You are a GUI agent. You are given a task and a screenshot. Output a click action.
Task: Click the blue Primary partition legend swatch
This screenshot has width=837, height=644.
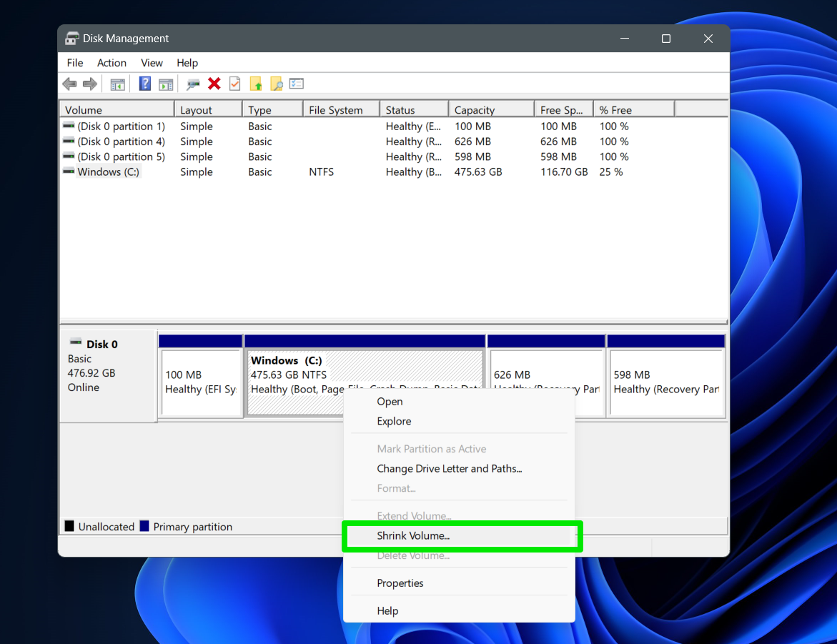144,526
